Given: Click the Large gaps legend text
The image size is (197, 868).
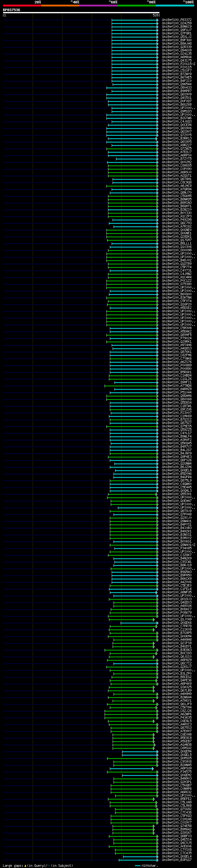Looking at the screenshot, I should tap(38, 865).
